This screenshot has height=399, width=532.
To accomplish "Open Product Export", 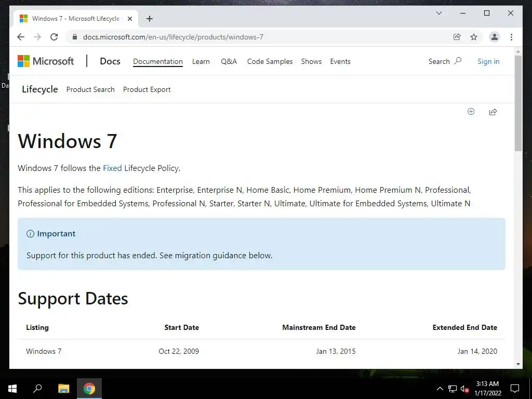I will pos(147,89).
